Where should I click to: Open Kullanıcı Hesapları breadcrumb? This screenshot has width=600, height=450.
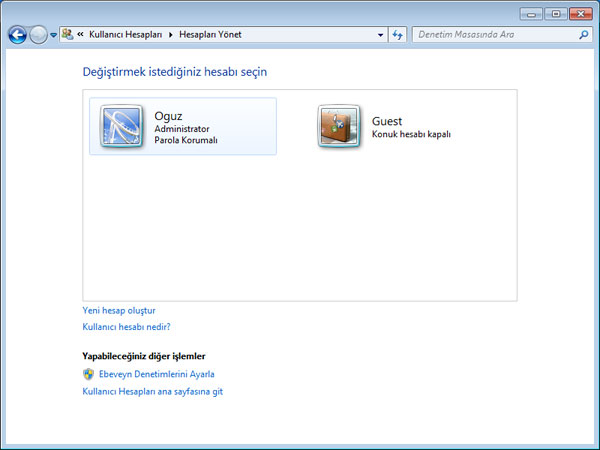126,35
